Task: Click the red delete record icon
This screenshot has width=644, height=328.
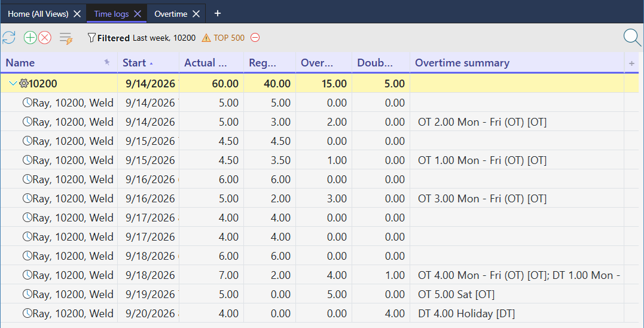Action: 45,38
